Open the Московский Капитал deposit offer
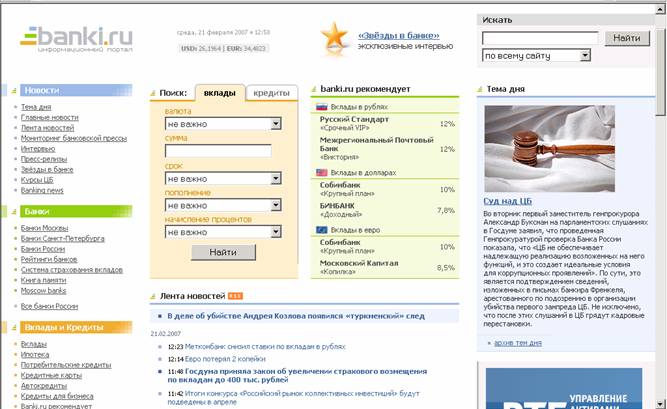This screenshot has width=667, height=409. point(359,263)
